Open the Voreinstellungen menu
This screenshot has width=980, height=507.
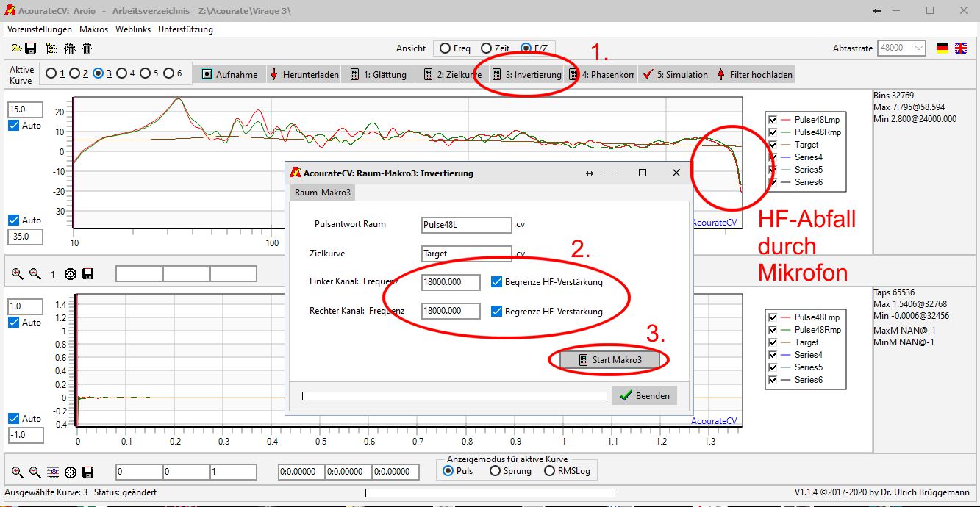[40, 29]
